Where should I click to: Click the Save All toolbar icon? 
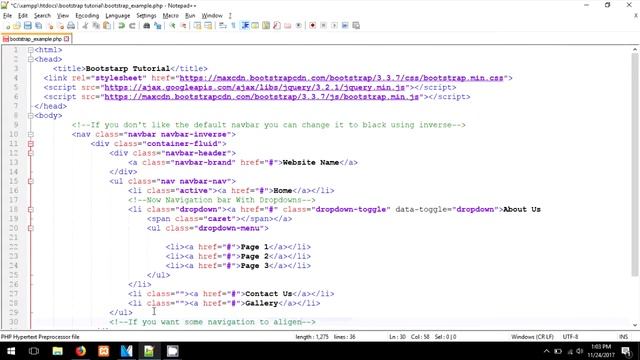tap(38, 26)
